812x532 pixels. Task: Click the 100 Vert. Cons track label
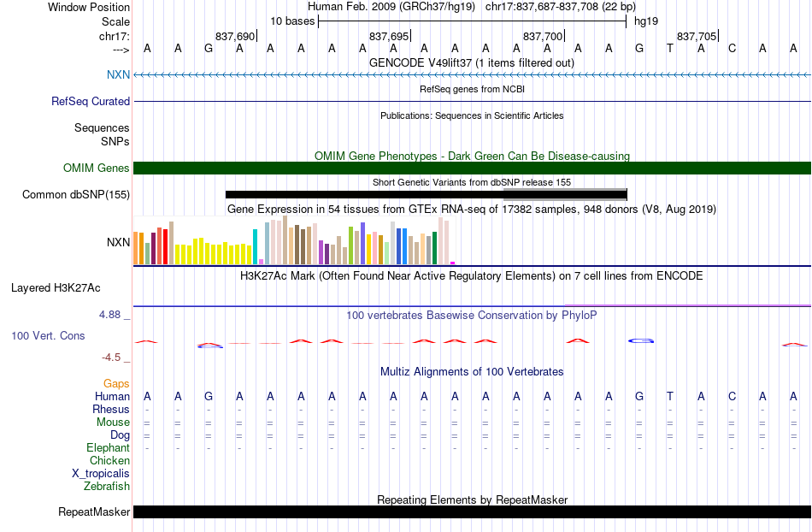pos(48,335)
